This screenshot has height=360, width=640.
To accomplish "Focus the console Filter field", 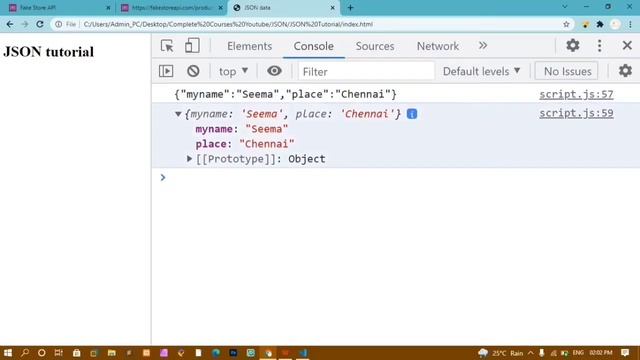I will (x=366, y=71).
